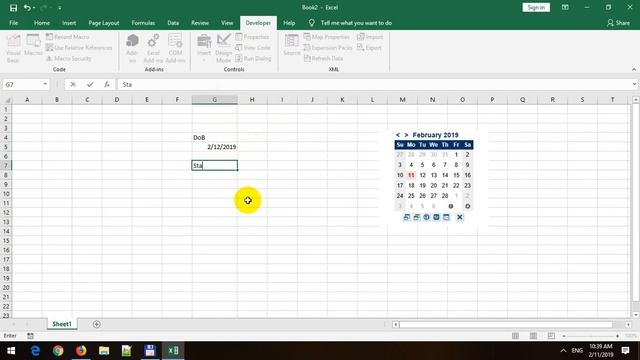The width and height of the screenshot is (640, 360).
Task: Open Ribbon Display Options icon
Action: point(565,7)
